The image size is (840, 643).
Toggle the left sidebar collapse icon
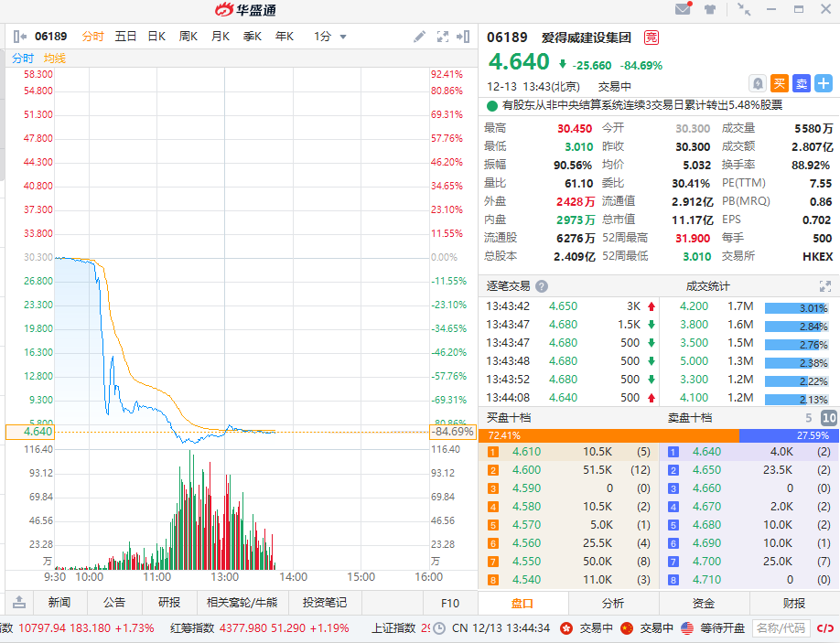pos(19,37)
